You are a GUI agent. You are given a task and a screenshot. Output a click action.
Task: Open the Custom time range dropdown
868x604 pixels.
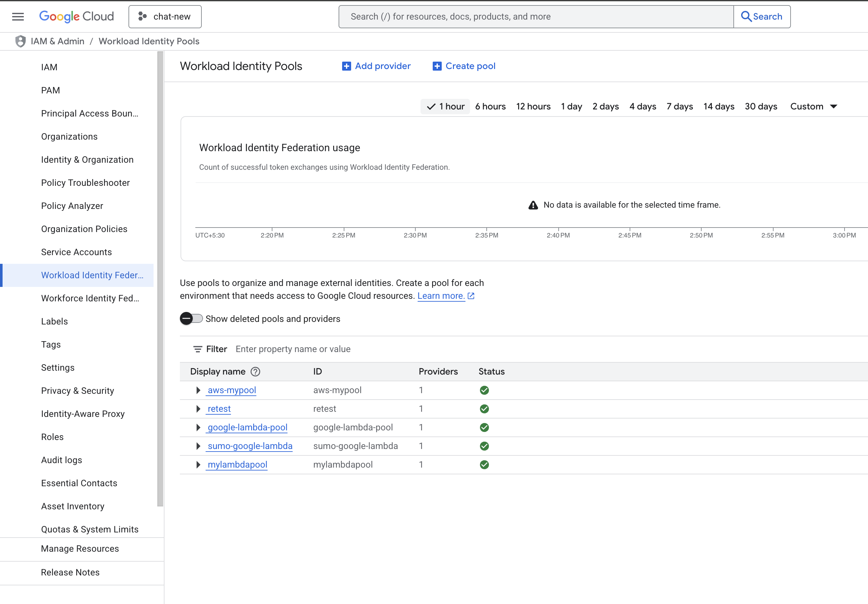click(814, 107)
